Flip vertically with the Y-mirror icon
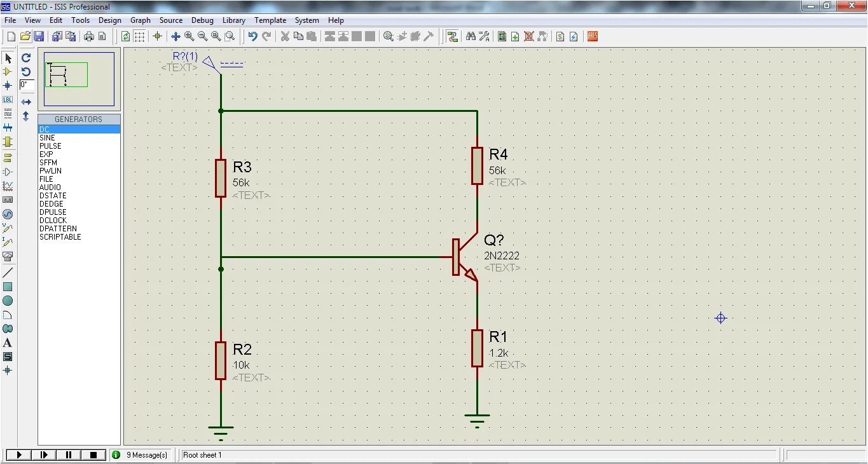Image resolution: width=868 pixels, height=464 pixels. point(26,116)
